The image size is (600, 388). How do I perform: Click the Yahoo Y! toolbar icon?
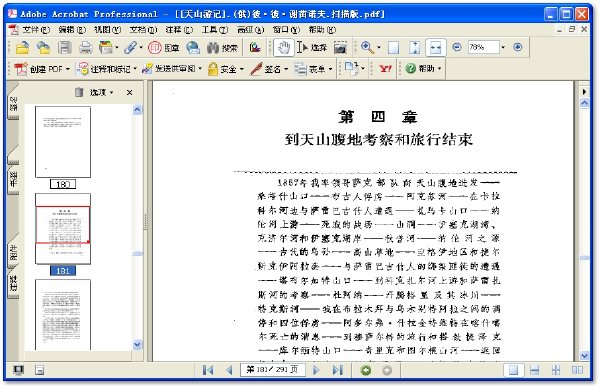click(385, 68)
